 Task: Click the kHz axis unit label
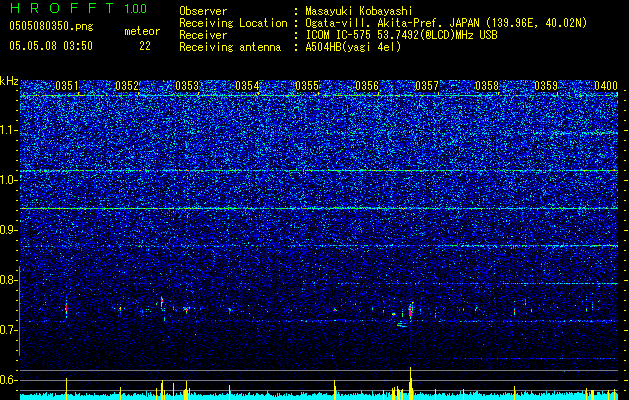(x=9, y=81)
